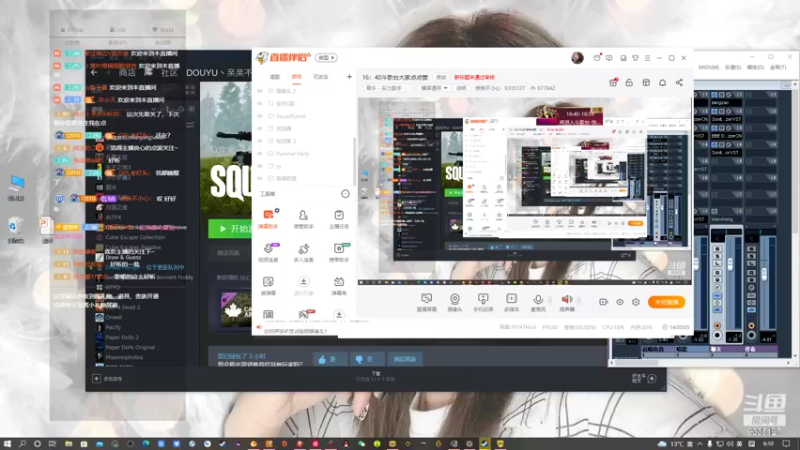
Task: Open microphone volume arrow beside mic icon
Action: click(x=550, y=299)
